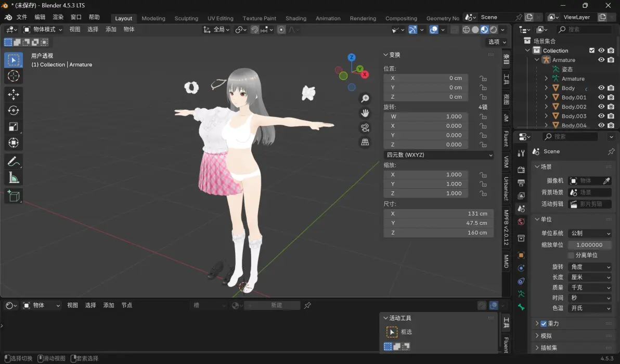Click the camera eyedropper icon
The width and height of the screenshot is (620, 364).
tap(606, 180)
